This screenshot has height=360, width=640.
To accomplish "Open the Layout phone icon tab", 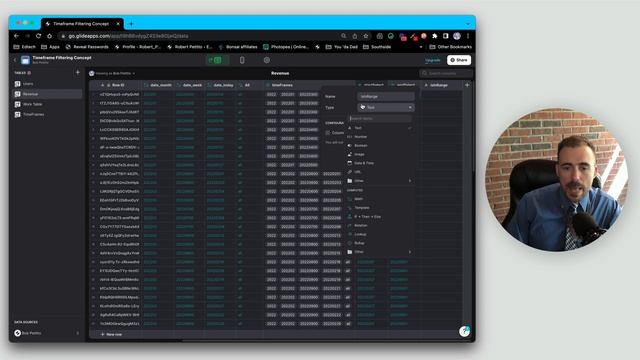I will tap(242, 60).
